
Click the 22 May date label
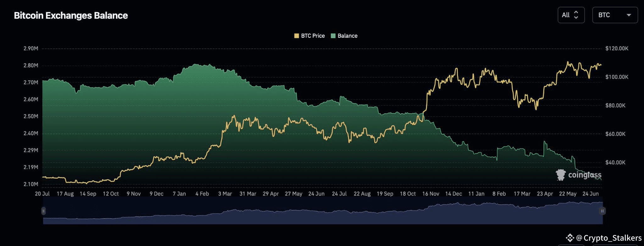point(568,194)
